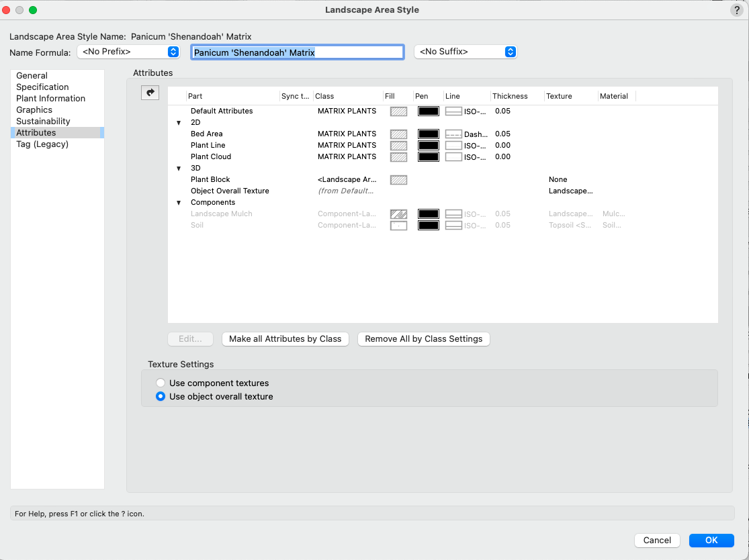Collapse the 2D group triangle
The width and height of the screenshot is (749, 560).
[x=179, y=123]
